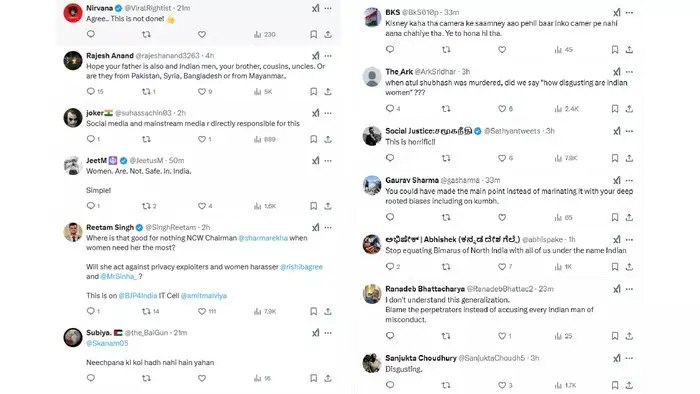This screenshot has height=394, width=700.
Task: Click Ranadeb Bhattacharya's profile avatar
Action: click(x=372, y=294)
